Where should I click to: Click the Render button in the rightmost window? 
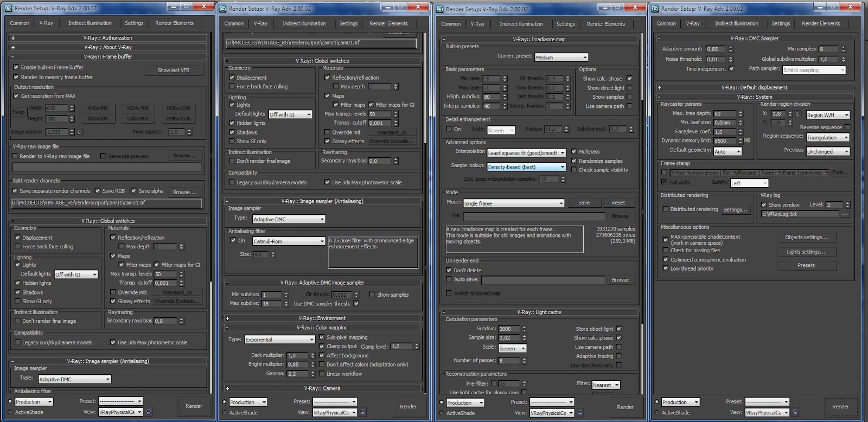click(840, 406)
